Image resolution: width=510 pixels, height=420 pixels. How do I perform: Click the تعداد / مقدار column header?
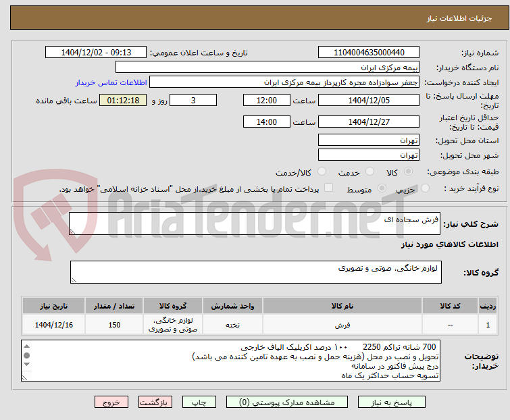[114, 306]
